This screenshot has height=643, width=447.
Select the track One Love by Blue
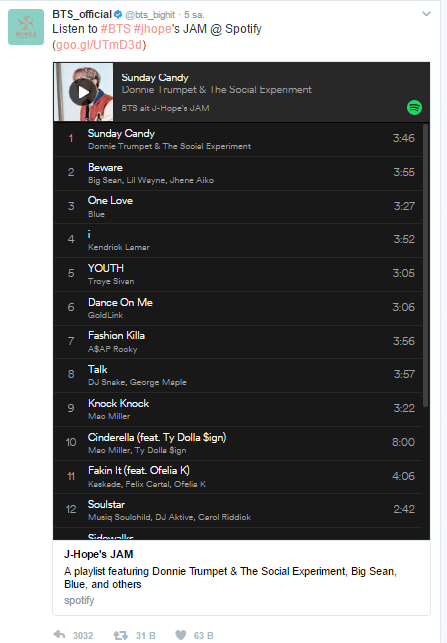pyautogui.click(x=238, y=207)
